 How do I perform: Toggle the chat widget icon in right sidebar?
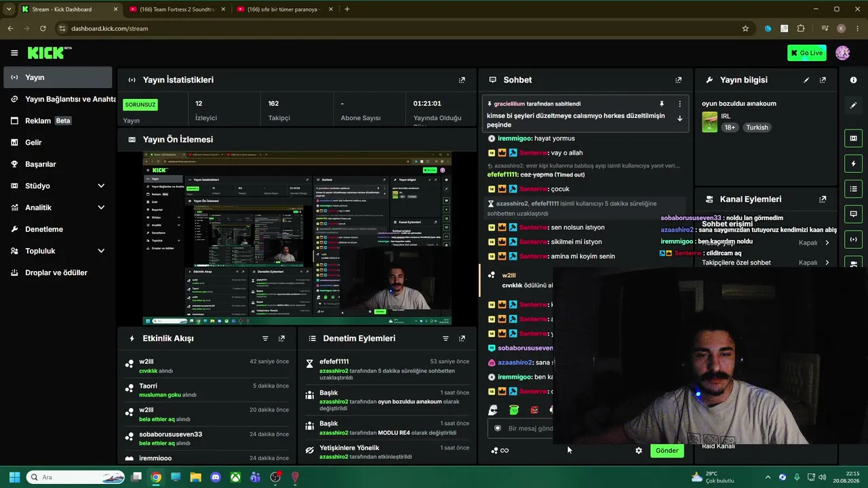[x=853, y=213]
